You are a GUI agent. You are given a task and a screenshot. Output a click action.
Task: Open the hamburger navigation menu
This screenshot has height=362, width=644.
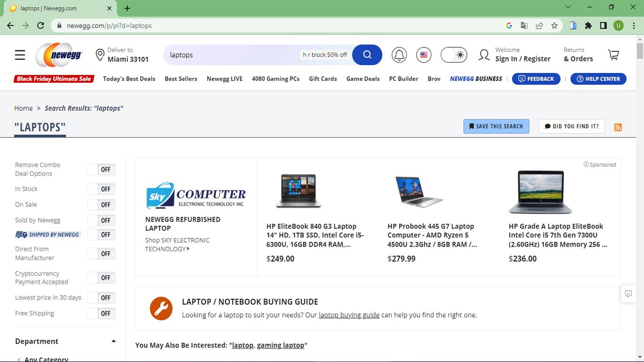pos(20,55)
